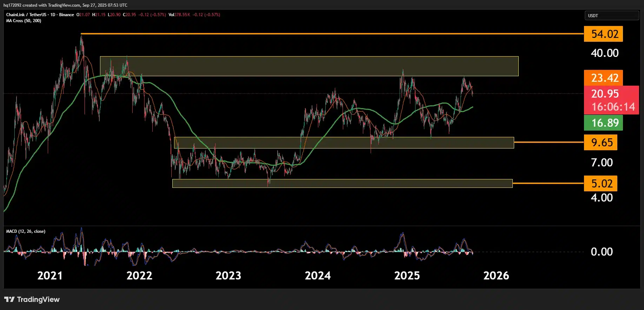The width and height of the screenshot is (644, 310).
Task: Click the ChainLink / TetherUS symbol title
Action: 26,15
